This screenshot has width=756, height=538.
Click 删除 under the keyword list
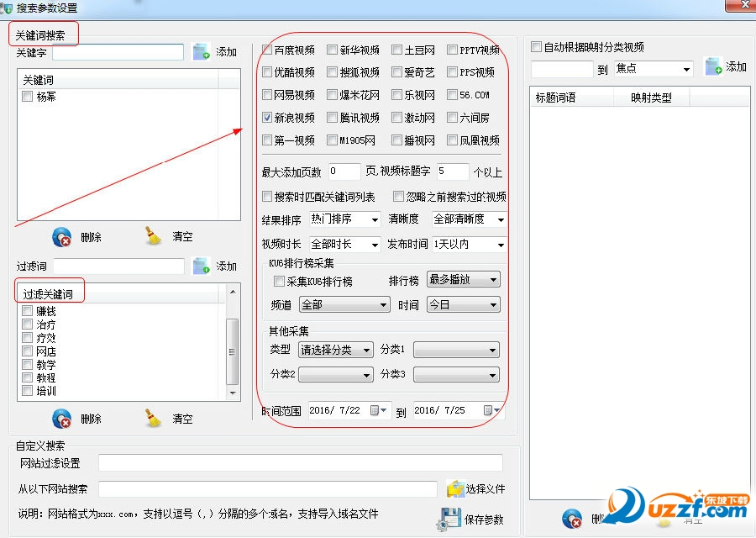pyautogui.click(x=91, y=237)
